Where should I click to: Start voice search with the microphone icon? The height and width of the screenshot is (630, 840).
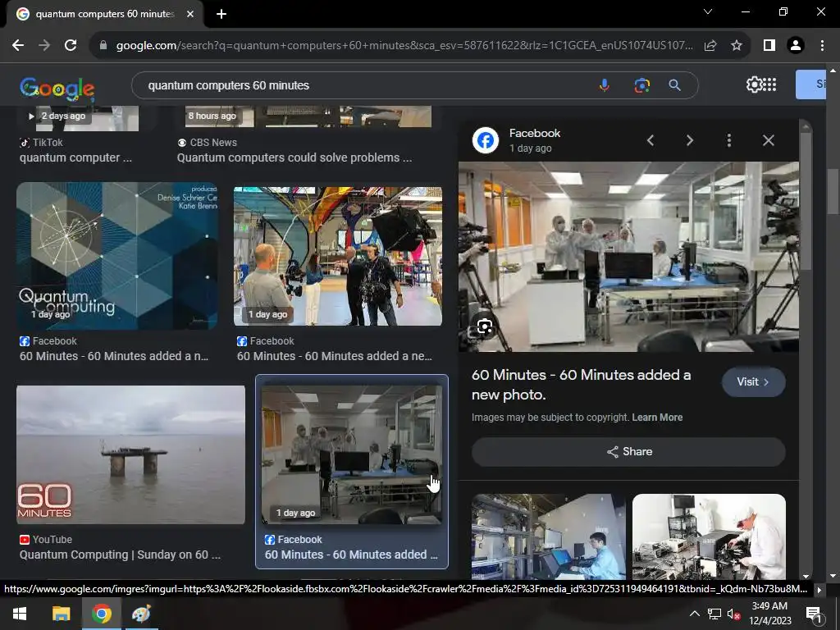[x=605, y=85]
